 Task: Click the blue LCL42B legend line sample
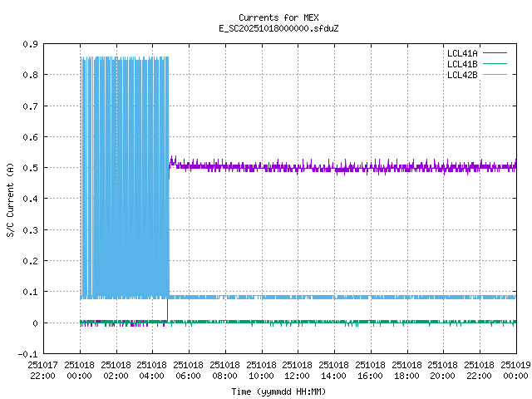click(494, 74)
